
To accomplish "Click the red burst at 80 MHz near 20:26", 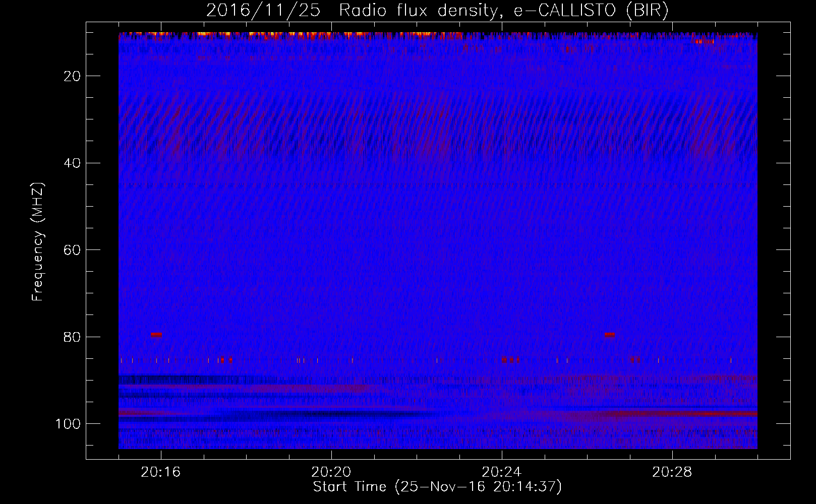I will coord(610,335).
